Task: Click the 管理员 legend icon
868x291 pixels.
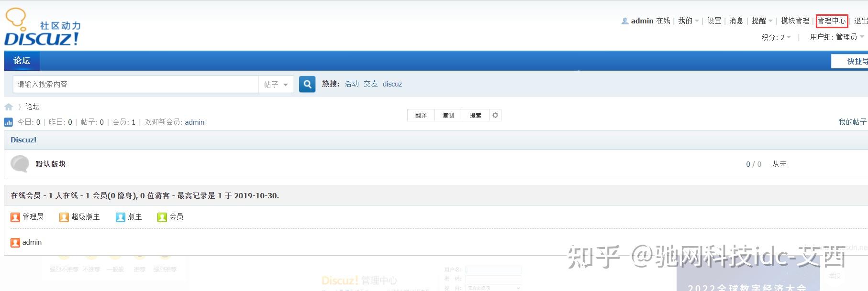Action: pos(15,217)
